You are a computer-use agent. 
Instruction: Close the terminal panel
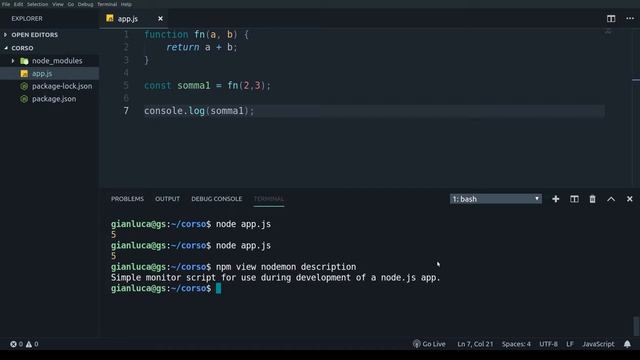point(629,199)
